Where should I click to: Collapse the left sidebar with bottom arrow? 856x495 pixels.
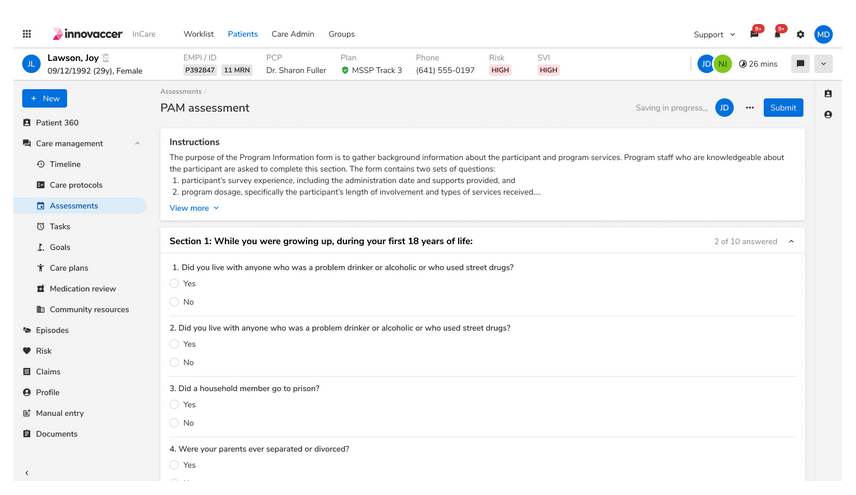pos(27,472)
